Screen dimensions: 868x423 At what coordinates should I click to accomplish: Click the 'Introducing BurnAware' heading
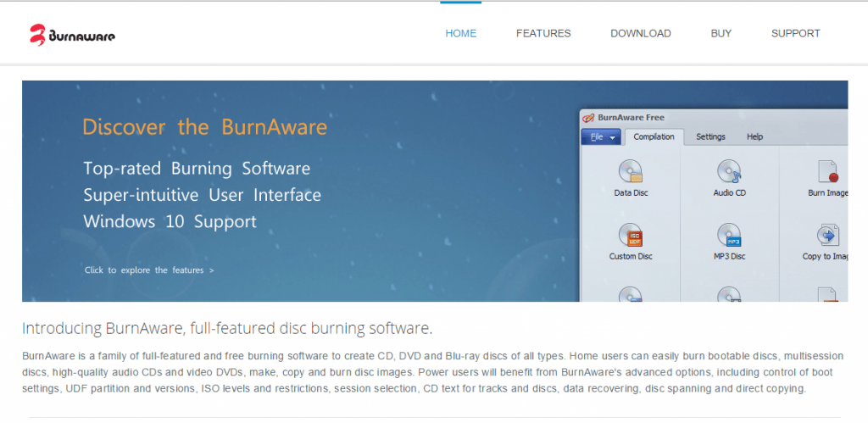(x=227, y=328)
